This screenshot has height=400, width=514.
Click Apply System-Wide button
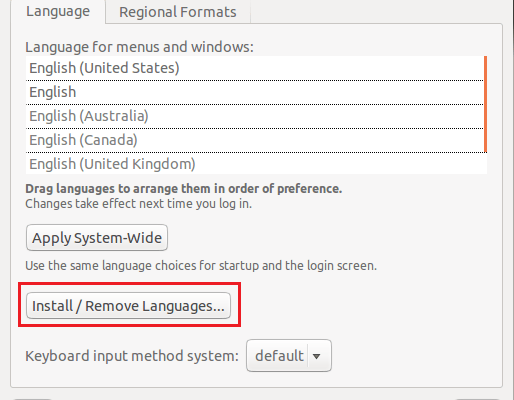[x=97, y=238]
